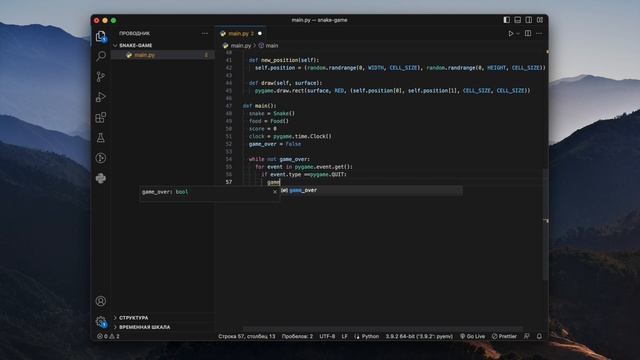
Task: Select main.py in the file tree
Action: tap(162, 55)
